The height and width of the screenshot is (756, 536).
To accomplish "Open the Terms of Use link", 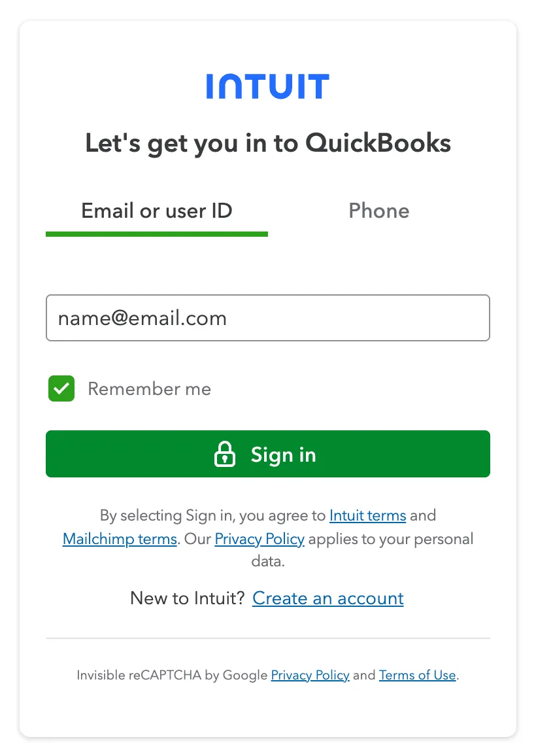I will tap(418, 675).
